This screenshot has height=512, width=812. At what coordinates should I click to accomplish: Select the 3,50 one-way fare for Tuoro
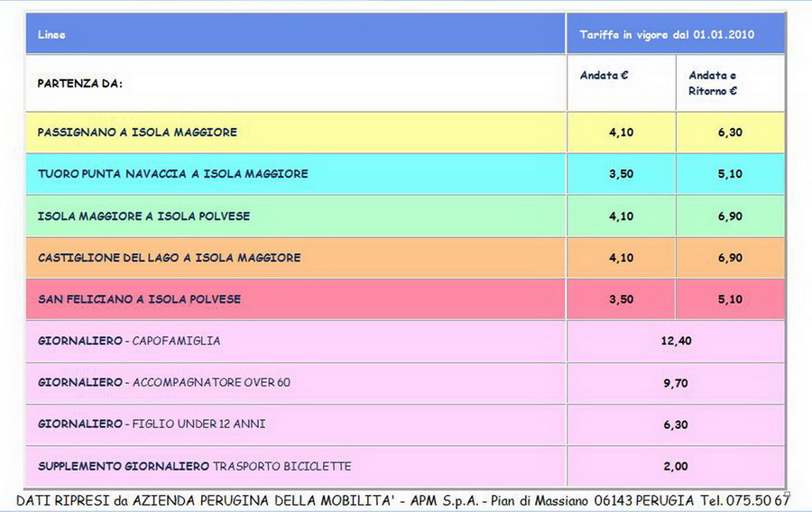[x=621, y=174]
